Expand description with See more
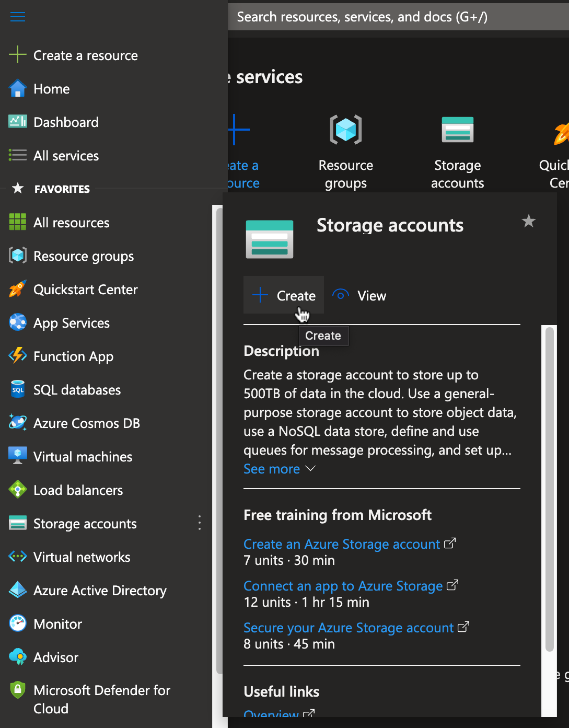The height and width of the screenshot is (728, 569). 280,469
